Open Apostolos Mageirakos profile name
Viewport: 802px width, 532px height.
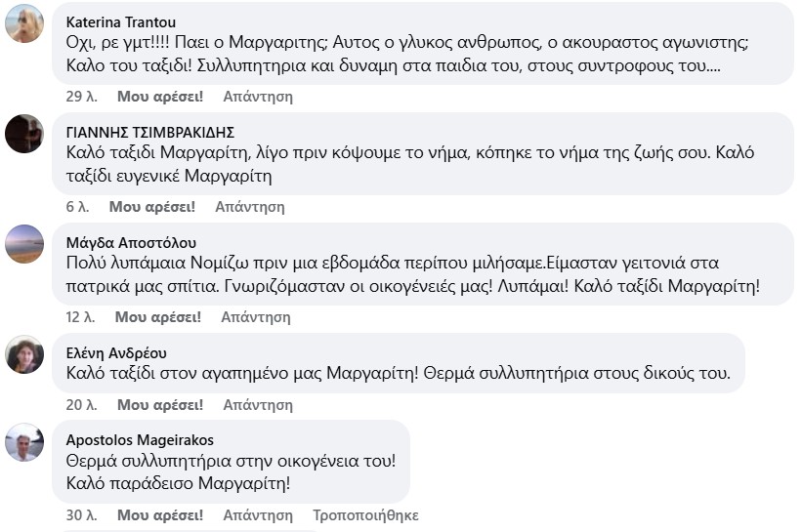140,439
